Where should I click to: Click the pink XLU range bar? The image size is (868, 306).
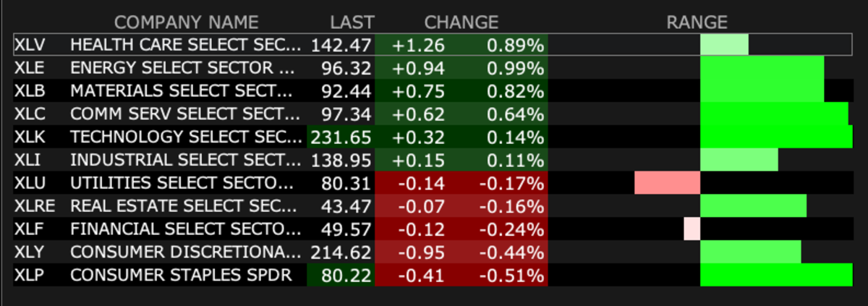667,182
